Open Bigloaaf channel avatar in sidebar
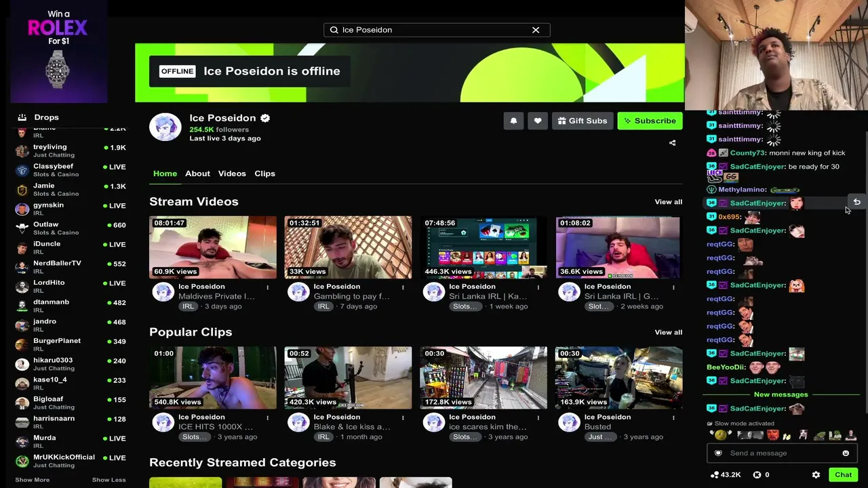The image size is (868, 488). point(22,403)
